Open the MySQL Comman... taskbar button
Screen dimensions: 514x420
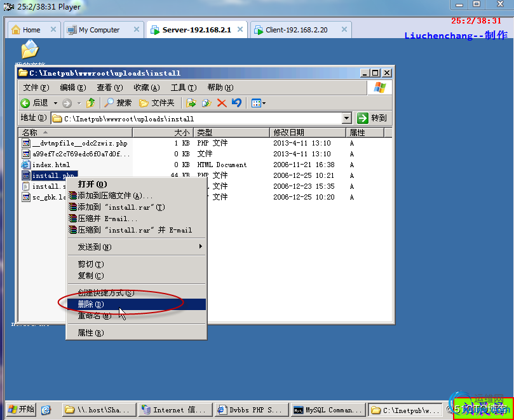pyautogui.click(x=328, y=410)
